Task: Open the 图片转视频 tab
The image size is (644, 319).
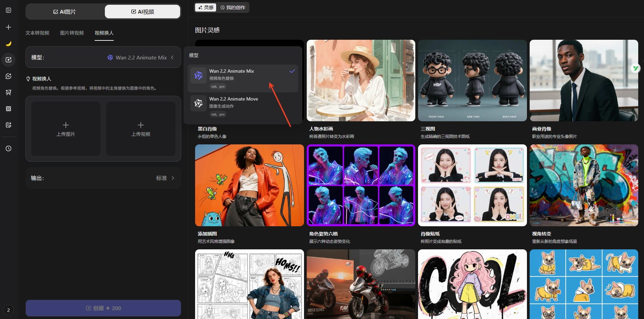Action: click(72, 33)
